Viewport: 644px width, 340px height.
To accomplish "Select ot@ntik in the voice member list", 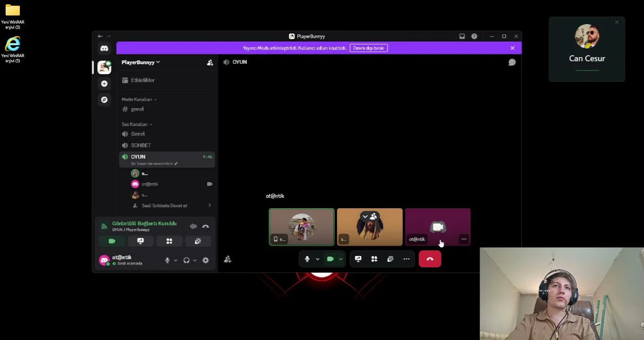I will point(172,184).
